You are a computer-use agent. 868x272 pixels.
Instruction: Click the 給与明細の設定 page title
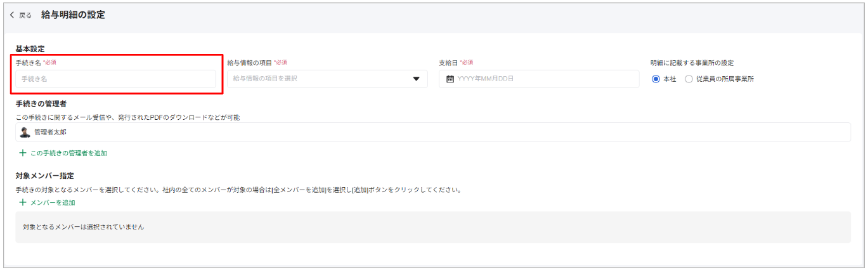click(73, 15)
